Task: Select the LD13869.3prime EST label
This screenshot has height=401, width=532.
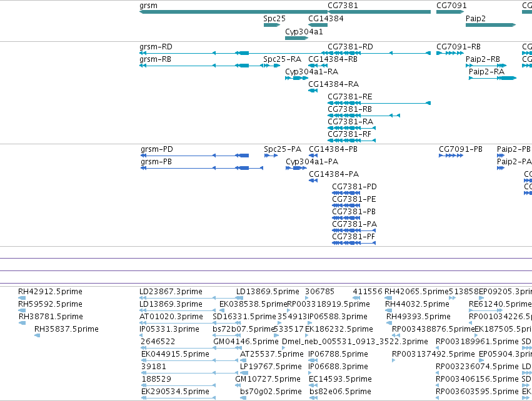Action: pyautogui.click(x=171, y=304)
